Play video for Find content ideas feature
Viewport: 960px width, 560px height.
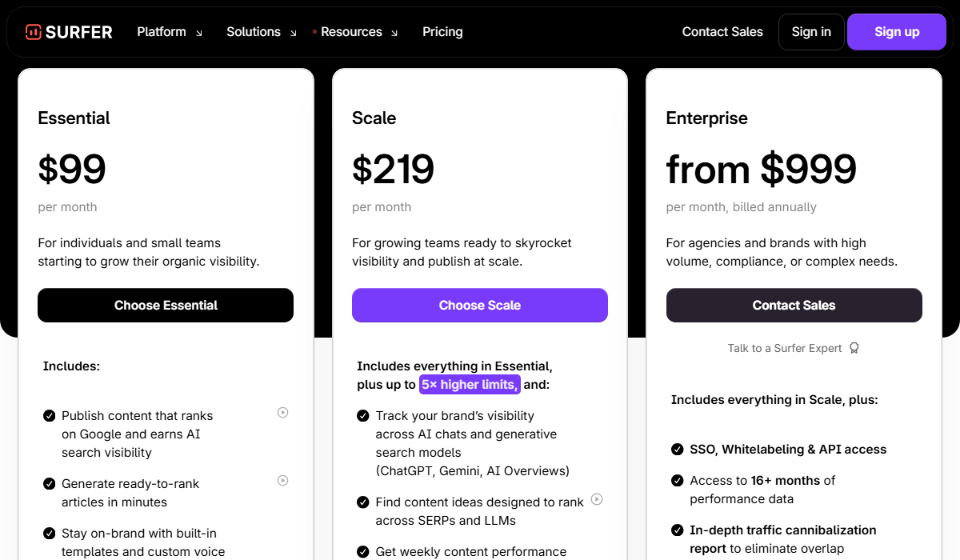tap(597, 499)
